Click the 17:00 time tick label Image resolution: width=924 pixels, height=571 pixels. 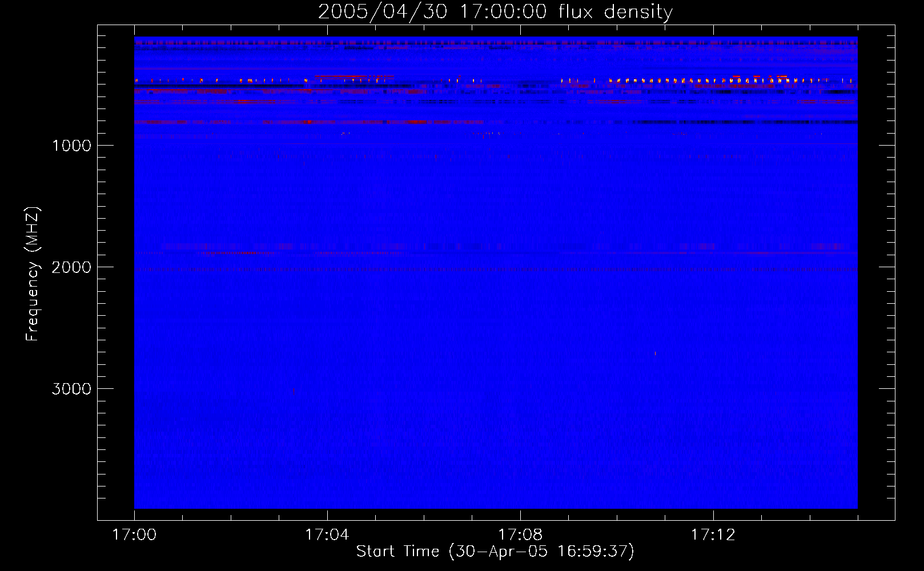click(134, 535)
